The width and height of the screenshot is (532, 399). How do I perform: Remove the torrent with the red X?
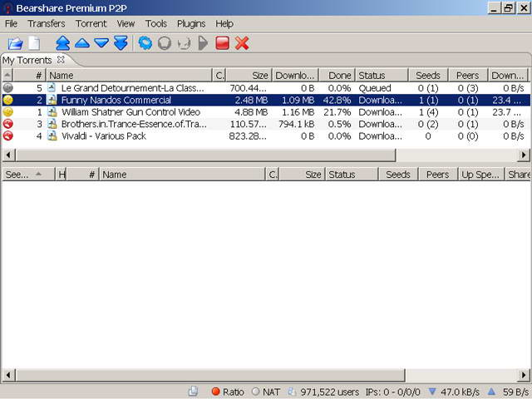pos(242,43)
